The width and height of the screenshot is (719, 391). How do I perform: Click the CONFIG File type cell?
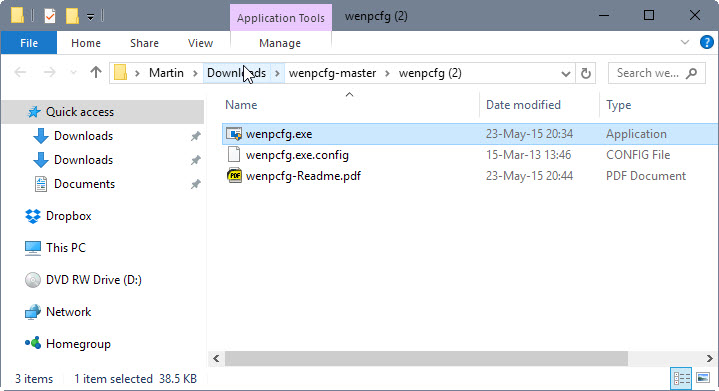pyautogui.click(x=638, y=155)
